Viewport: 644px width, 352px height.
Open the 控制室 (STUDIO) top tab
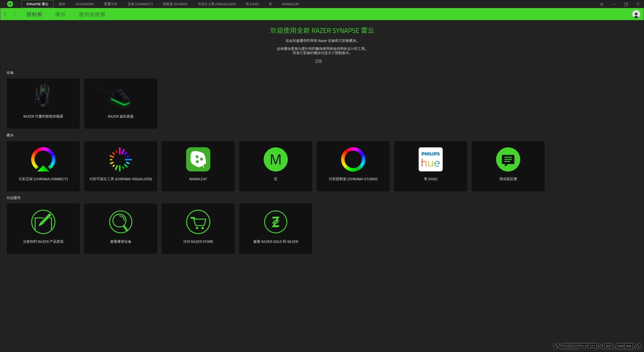pyautogui.click(x=175, y=4)
